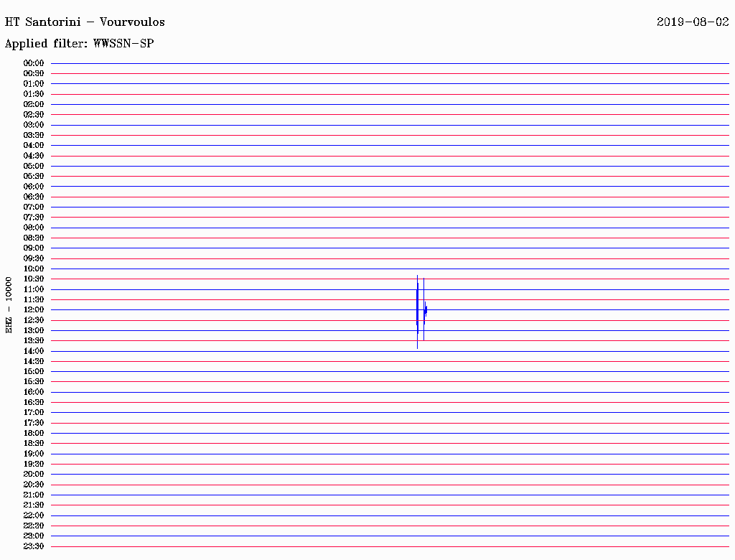Click the 11:30 time label
Screen dimensions: 735x560
pyautogui.click(x=34, y=299)
